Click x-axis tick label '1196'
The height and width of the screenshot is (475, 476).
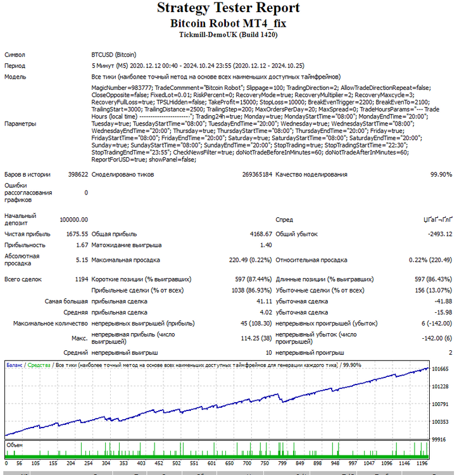tap(422, 463)
